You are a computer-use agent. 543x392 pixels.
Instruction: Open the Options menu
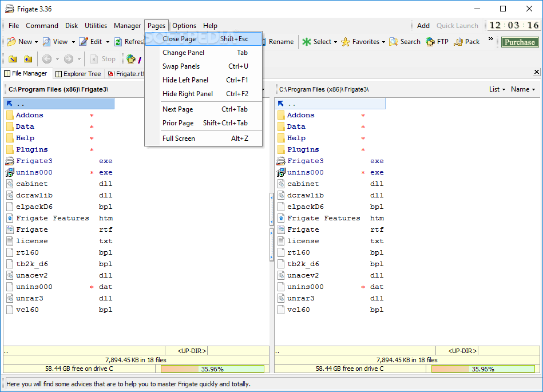coord(184,26)
